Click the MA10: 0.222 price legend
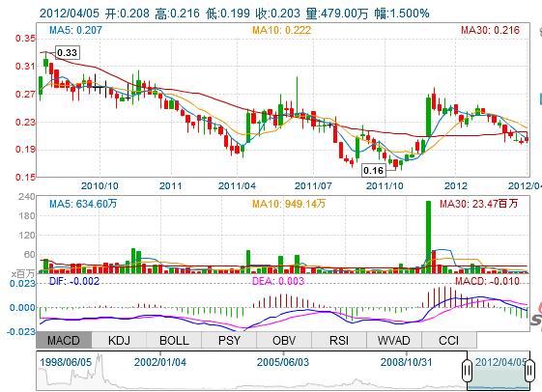This screenshot has height=392, width=542. (x=281, y=30)
